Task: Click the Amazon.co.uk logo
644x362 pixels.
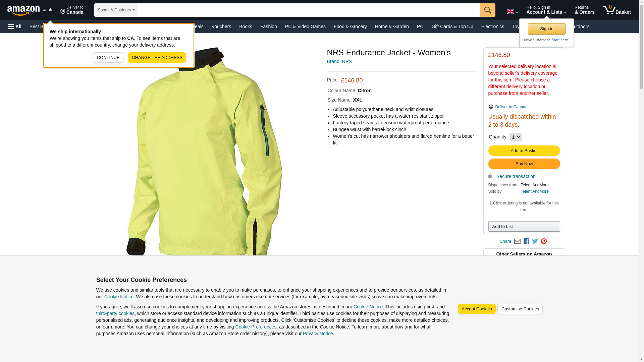Action: (x=30, y=10)
